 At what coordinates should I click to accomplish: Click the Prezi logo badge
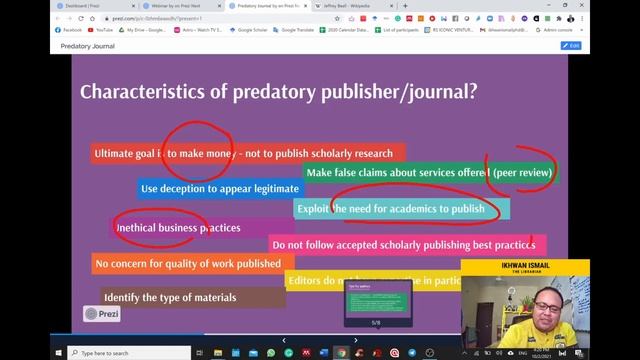[x=102, y=313]
